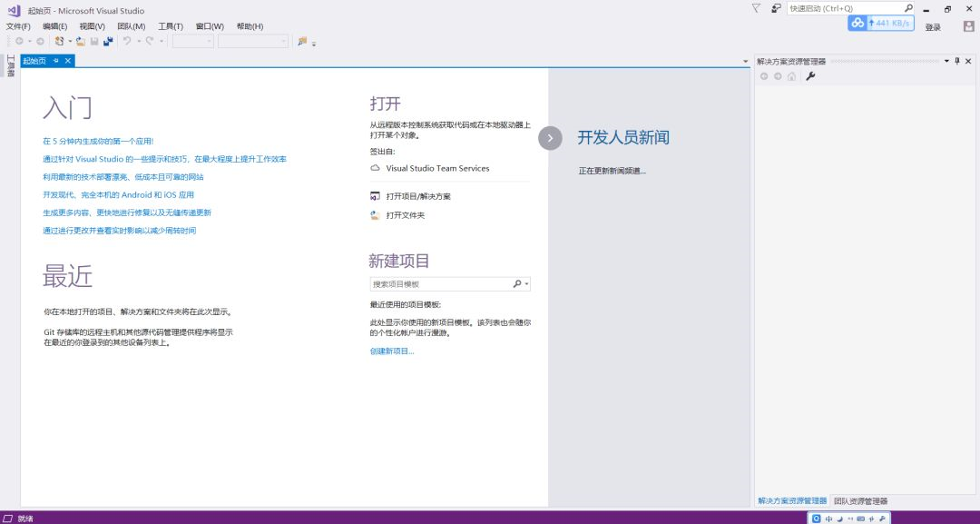Screen dimensions: 980x524
Task: Close the 起始页 tab
Action: click(68, 61)
